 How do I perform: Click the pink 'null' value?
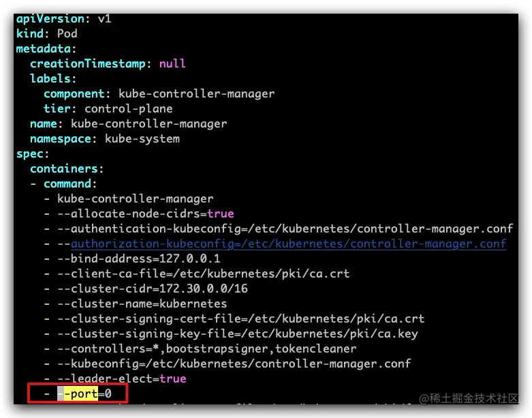[172, 63]
